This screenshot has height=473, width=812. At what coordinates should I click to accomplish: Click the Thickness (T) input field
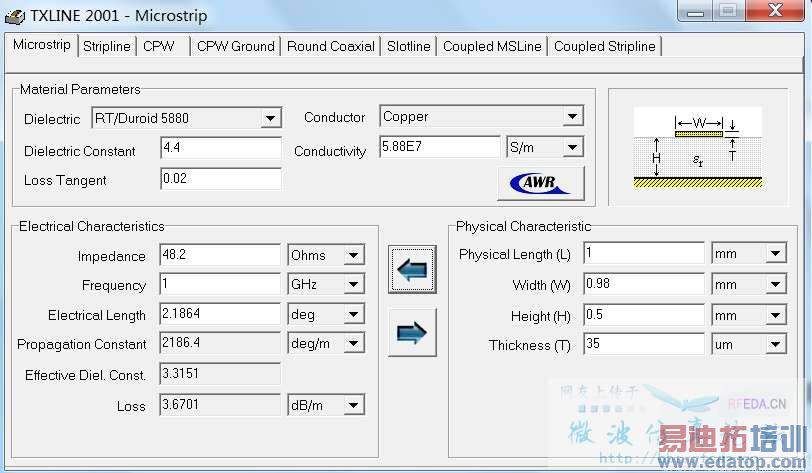tap(644, 344)
